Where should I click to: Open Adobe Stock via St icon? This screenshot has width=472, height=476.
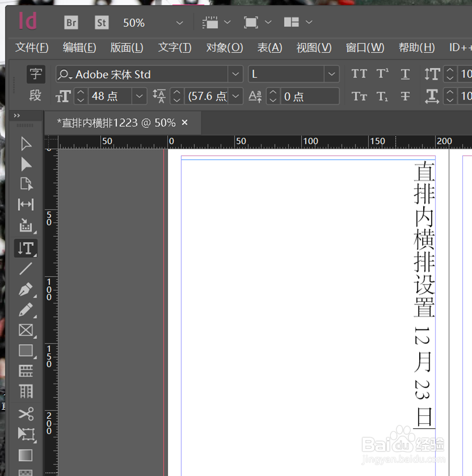101,23
